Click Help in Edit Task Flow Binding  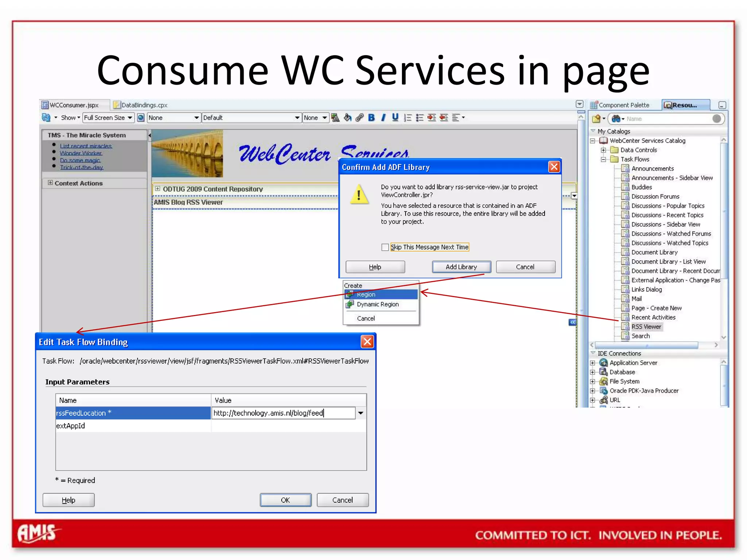tap(69, 500)
